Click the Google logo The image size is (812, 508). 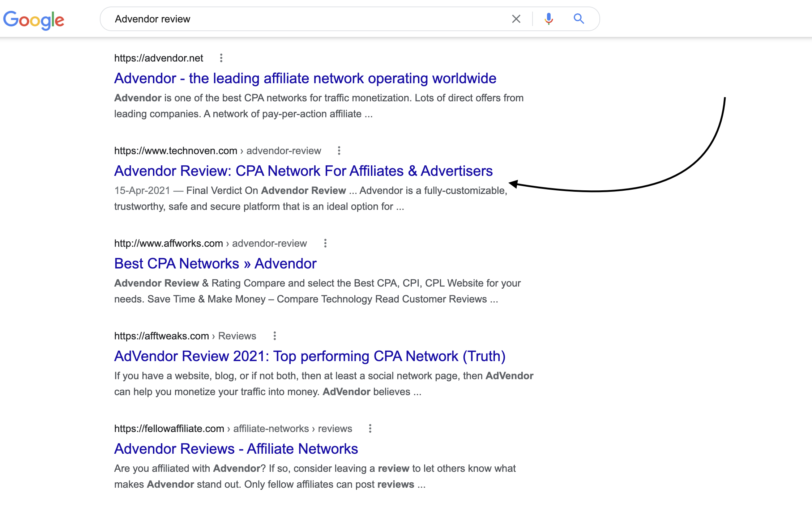34,20
